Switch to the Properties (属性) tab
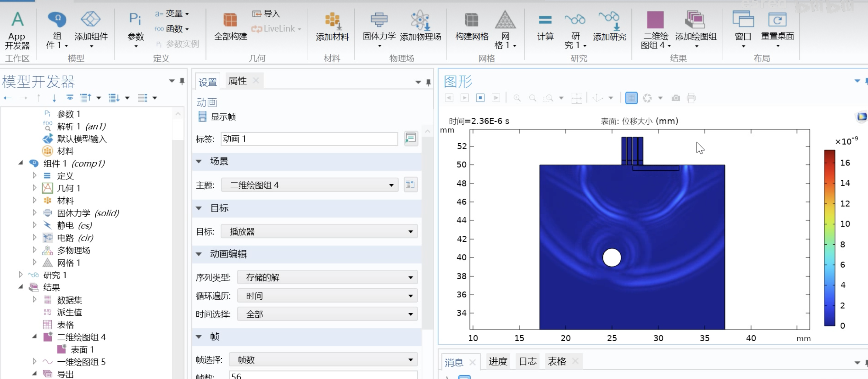 (237, 81)
